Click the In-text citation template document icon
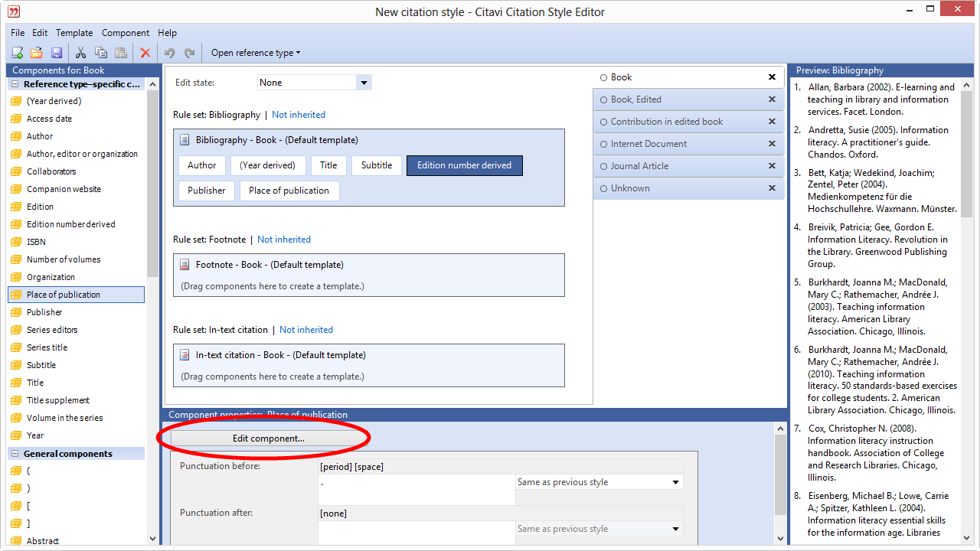980x551 pixels. coord(185,355)
